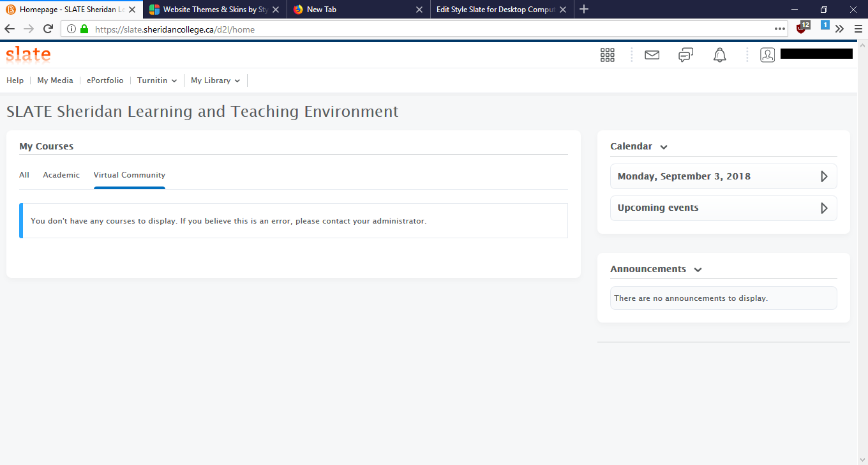Open My Media in the navbar
The height and width of the screenshot is (465, 868).
click(x=55, y=80)
